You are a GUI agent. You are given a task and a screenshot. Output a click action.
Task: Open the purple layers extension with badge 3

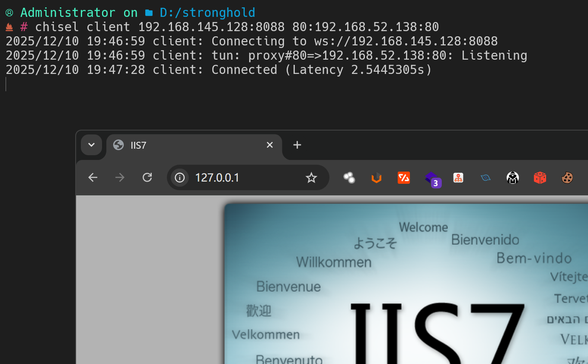432,179
